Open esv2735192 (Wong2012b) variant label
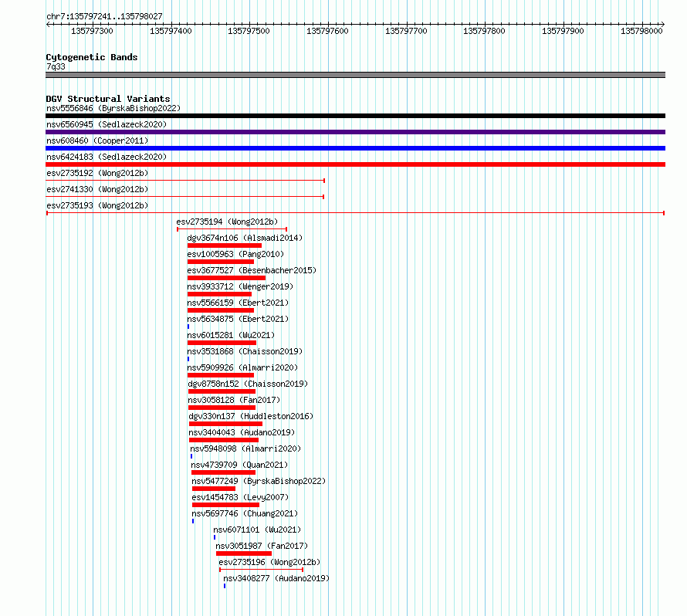Screen dimensions: 687x616 [x=97, y=173]
